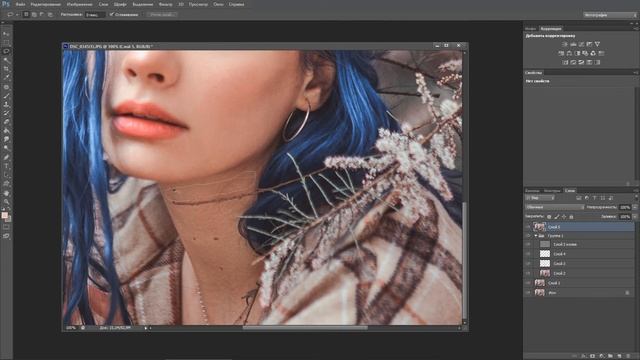Open status bar document info arrow
Image resolution: width=640 pixels, height=360 pixels.
click(146, 328)
